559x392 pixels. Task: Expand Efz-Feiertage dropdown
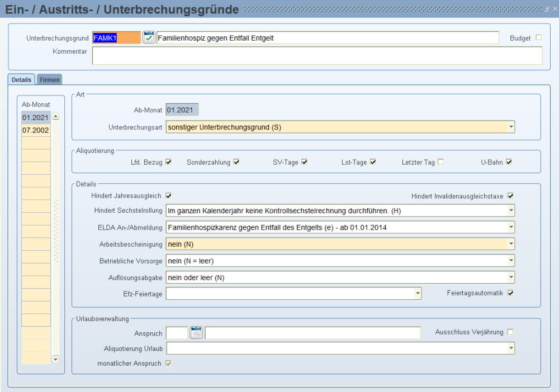tap(418, 294)
